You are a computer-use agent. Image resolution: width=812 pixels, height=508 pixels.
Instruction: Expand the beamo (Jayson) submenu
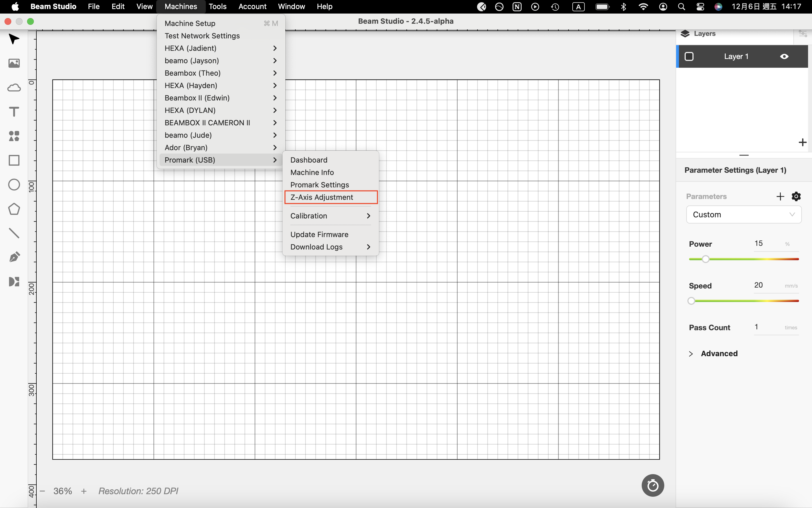[x=221, y=60]
